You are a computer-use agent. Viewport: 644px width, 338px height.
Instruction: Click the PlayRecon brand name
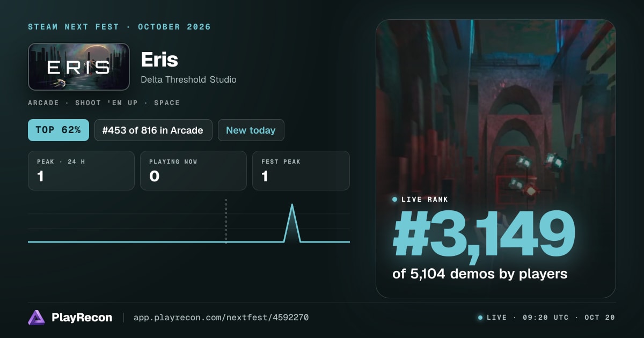click(x=82, y=318)
